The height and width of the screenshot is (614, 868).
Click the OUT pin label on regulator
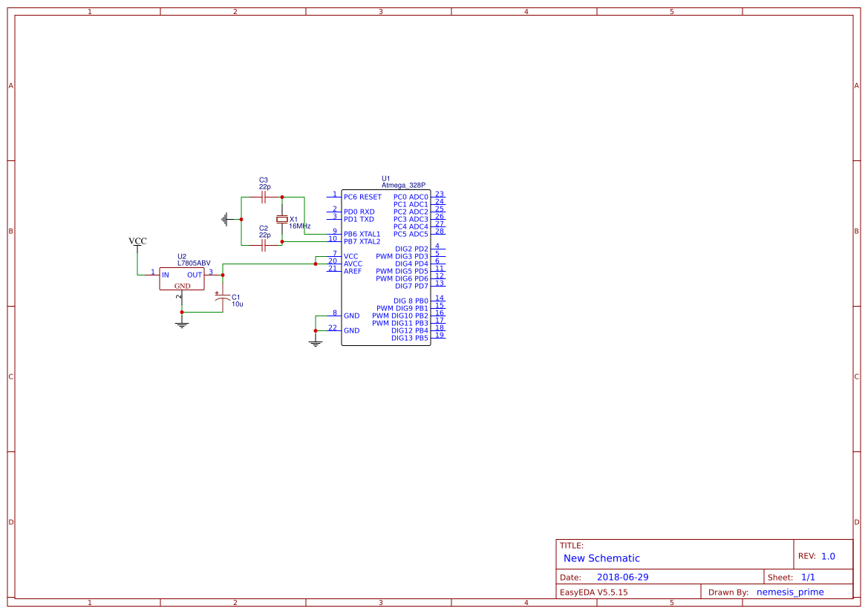click(x=195, y=275)
